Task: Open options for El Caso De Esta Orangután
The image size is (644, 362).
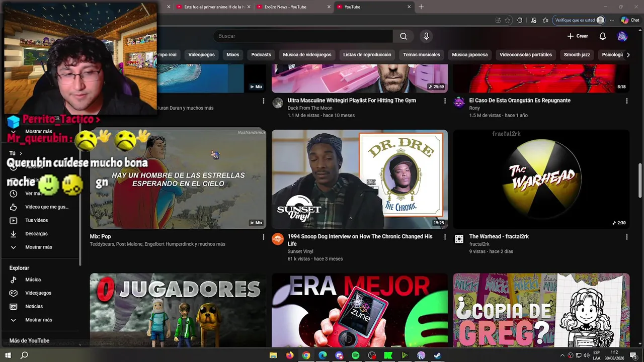Action: (x=626, y=101)
